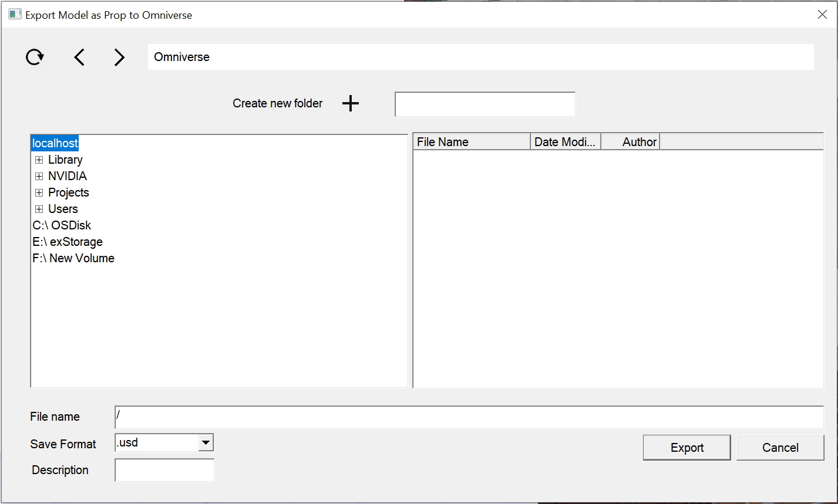The width and height of the screenshot is (838, 504).
Task: Go forward with the right arrow
Action: click(119, 57)
